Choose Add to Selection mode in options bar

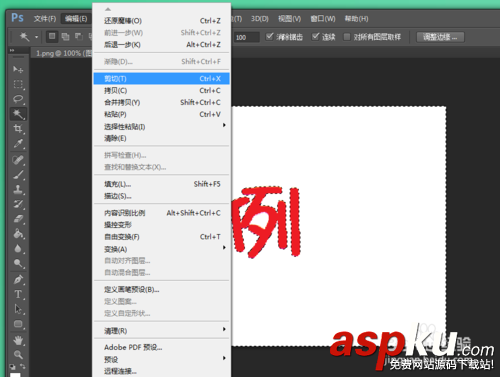pos(65,36)
